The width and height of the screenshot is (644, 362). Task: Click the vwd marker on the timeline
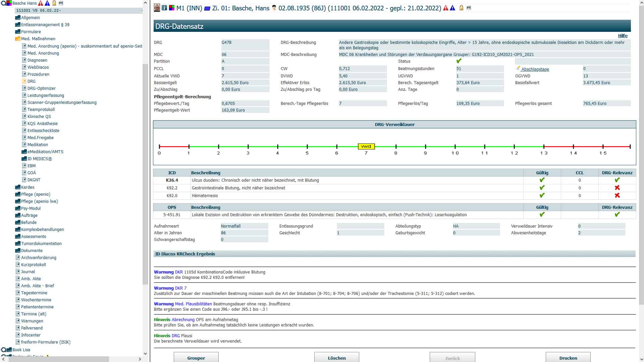[366, 146]
